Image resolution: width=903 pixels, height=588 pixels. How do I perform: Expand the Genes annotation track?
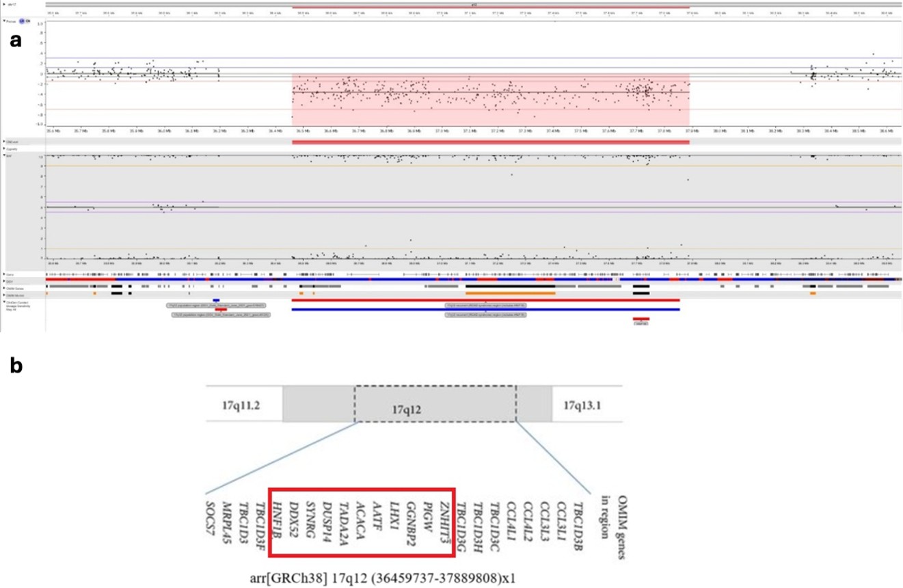point(4,273)
